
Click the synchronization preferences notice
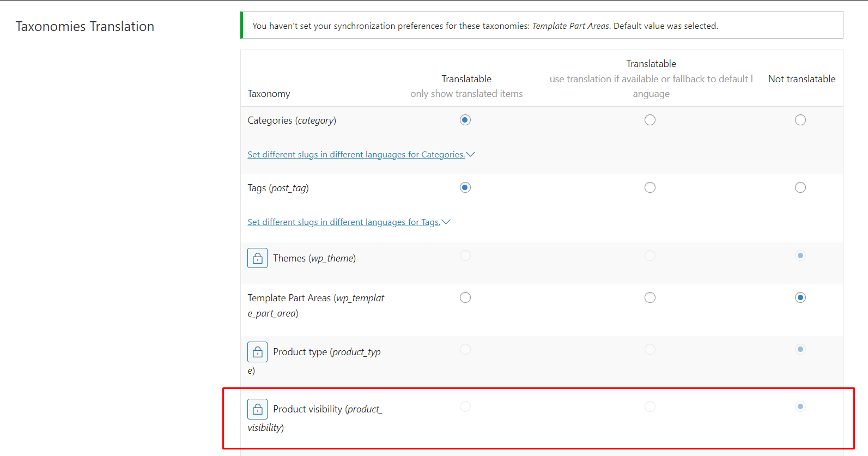tap(542, 26)
